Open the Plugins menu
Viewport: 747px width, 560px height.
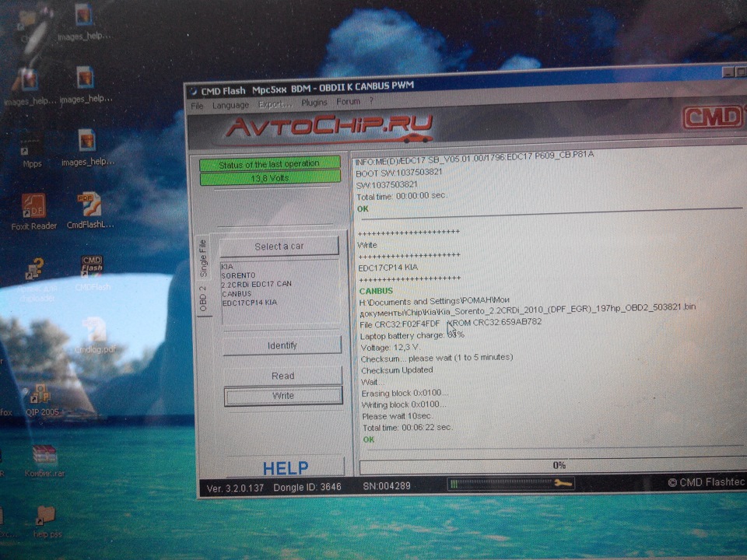(314, 103)
